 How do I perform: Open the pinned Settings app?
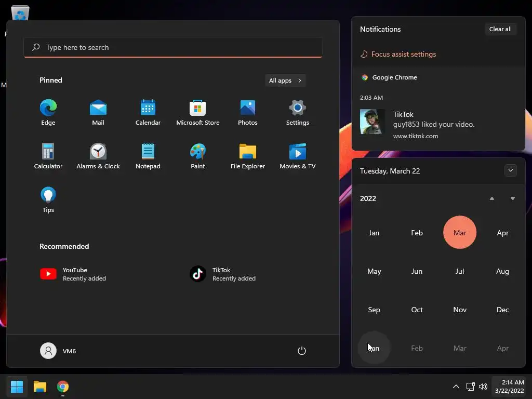pos(298,113)
